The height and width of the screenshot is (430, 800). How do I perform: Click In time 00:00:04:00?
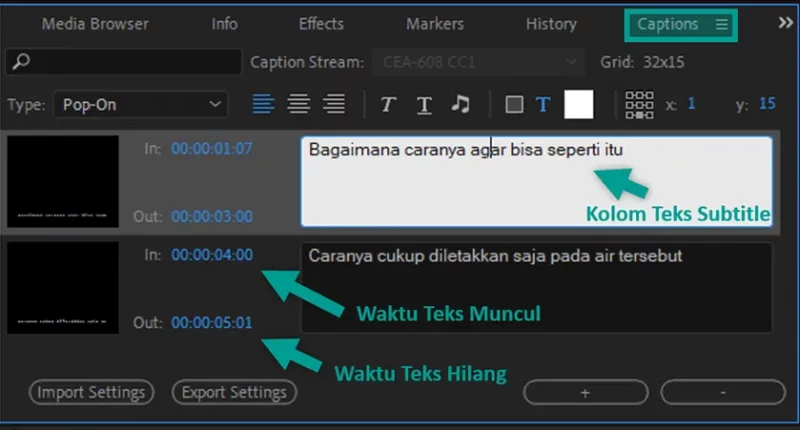click(x=212, y=255)
